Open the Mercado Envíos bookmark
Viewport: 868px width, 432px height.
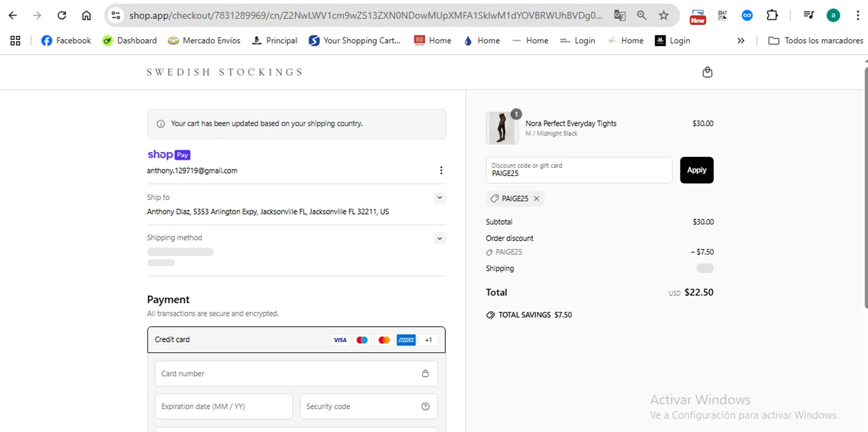[x=204, y=40]
